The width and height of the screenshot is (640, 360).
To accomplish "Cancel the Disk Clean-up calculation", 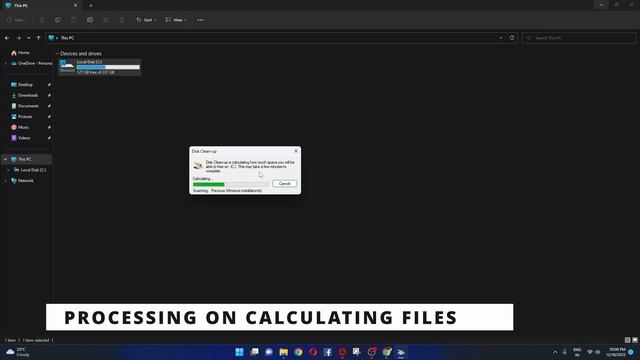I will [x=284, y=184].
